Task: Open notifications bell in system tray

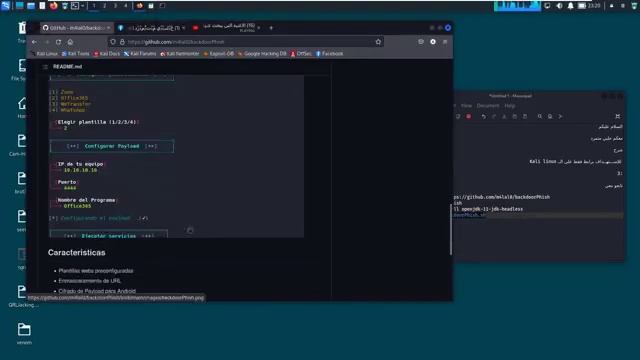Action: pos(570,6)
